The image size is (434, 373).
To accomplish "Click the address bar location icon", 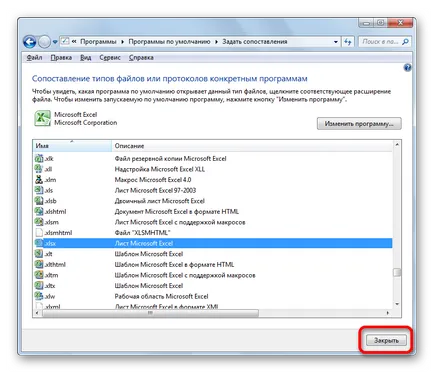I will [x=65, y=41].
